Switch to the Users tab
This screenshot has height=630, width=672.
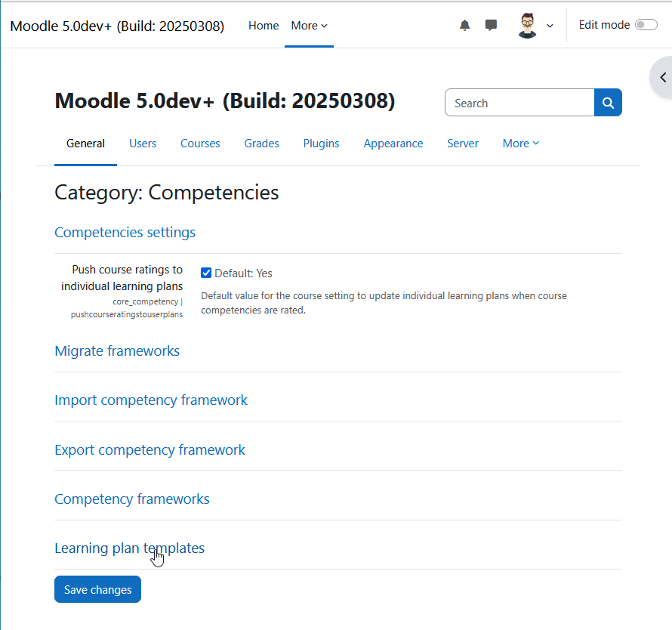click(x=143, y=144)
